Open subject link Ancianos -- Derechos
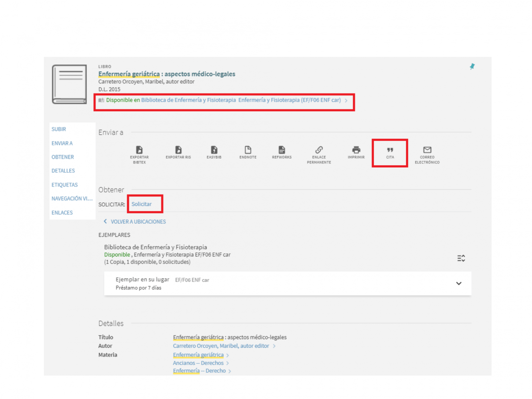 (198, 363)
